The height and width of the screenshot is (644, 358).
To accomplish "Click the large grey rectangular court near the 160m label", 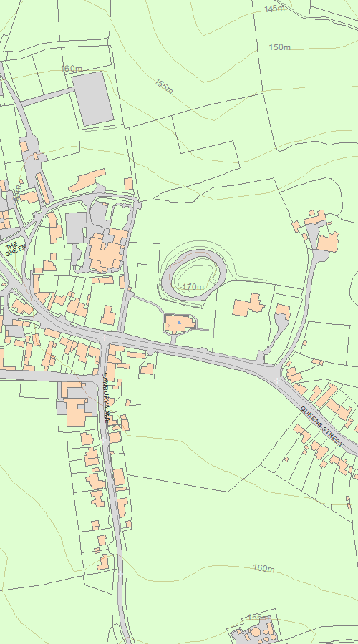I will (x=93, y=99).
